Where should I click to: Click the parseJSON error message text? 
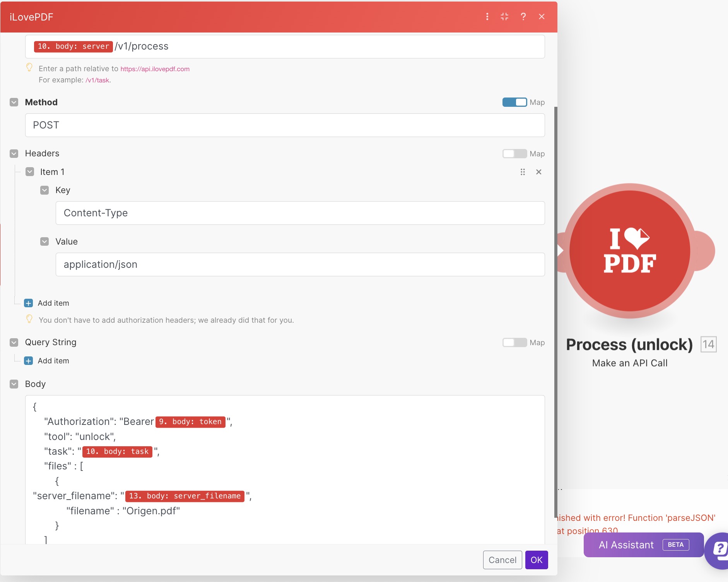(x=636, y=524)
